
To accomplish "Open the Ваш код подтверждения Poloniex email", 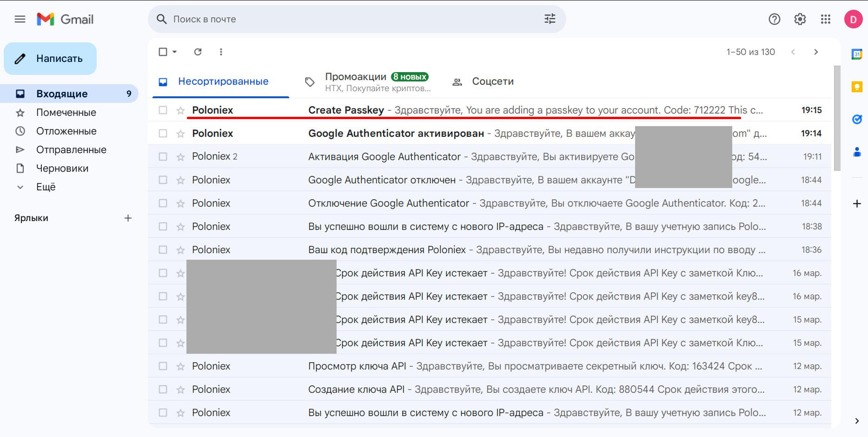I will (490, 250).
